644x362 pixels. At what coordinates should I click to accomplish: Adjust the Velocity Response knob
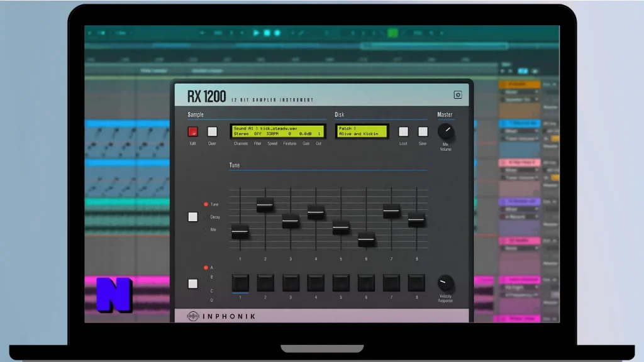pyautogui.click(x=445, y=283)
